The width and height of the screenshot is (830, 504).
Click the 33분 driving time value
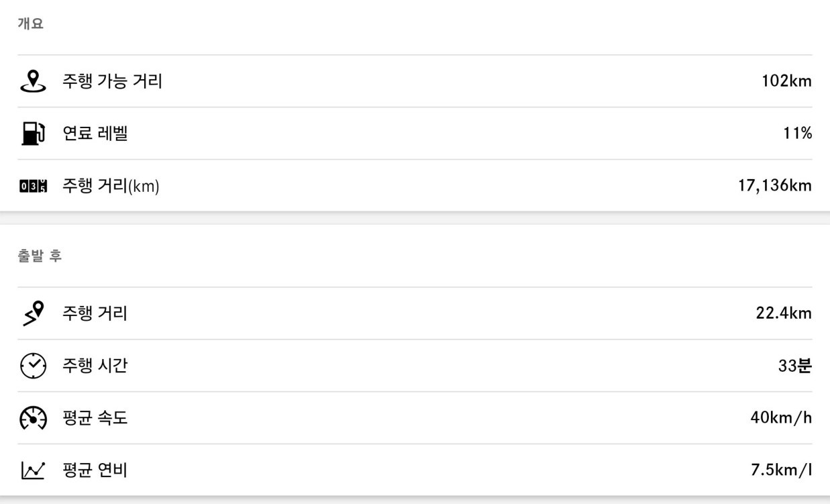click(795, 366)
